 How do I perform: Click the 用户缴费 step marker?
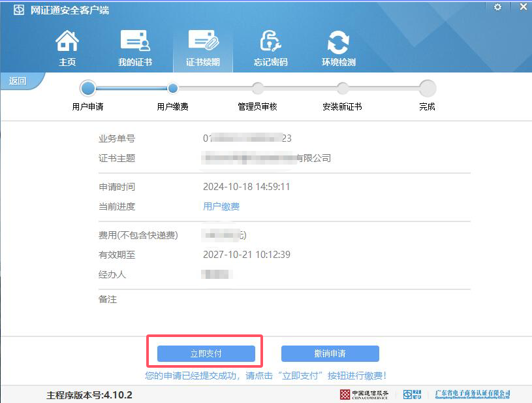[x=173, y=88]
